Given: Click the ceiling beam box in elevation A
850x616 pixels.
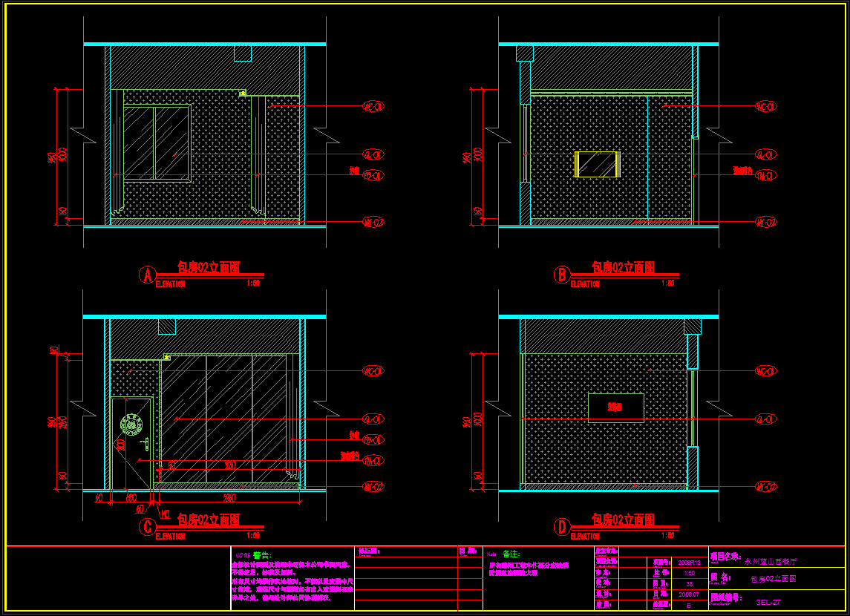Looking at the screenshot, I should click(x=243, y=53).
